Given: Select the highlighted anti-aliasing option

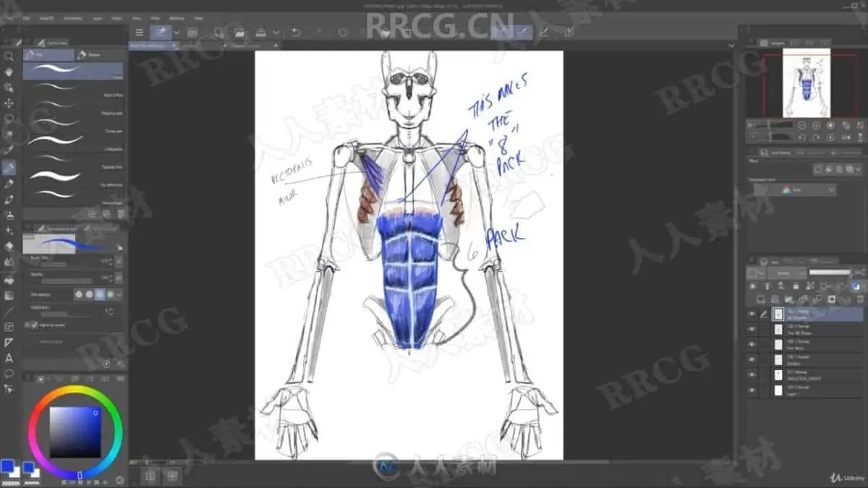Looking at the screenshot, I should (x=101, y=294).
